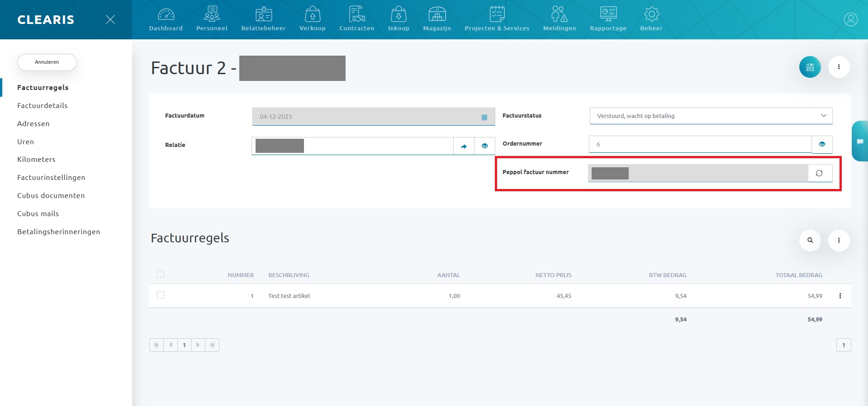Close the sidebar with X icon

click(110, 19)
